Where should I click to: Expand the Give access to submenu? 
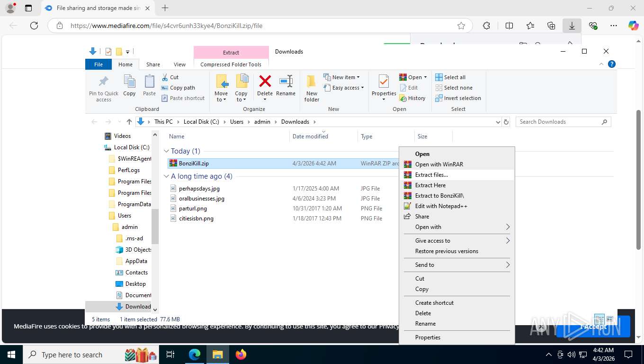pos(457,241)
